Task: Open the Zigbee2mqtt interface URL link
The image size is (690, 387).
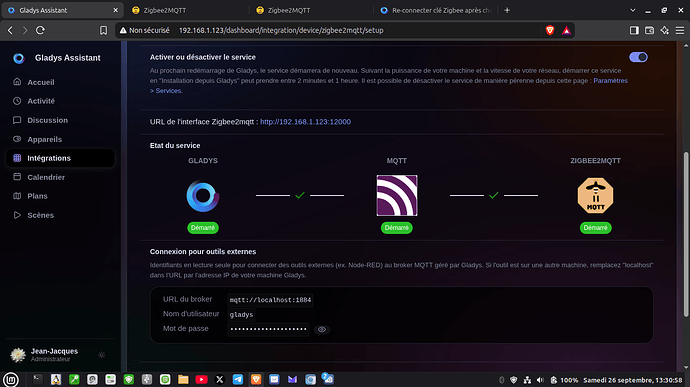Action: click(305, 122)
